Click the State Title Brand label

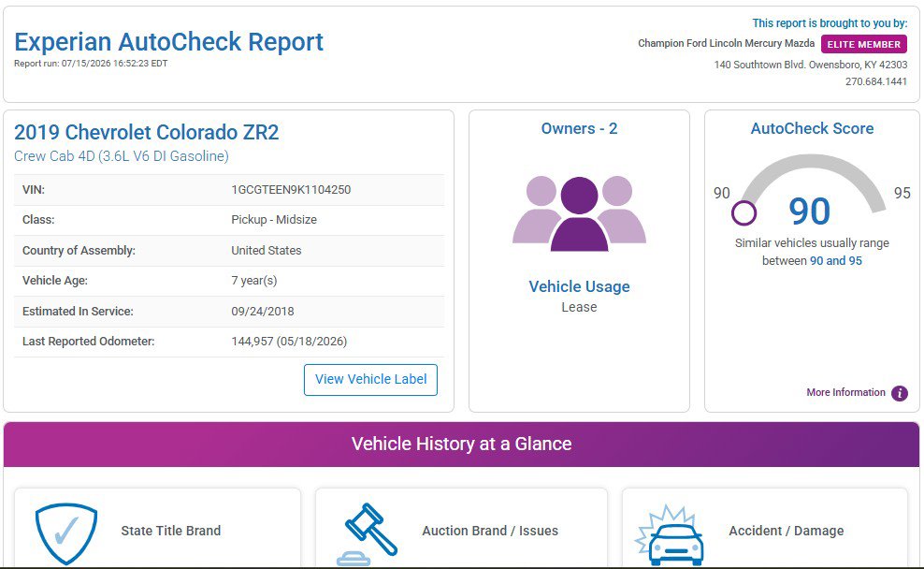pyautogui.click(x=171, y=531)
